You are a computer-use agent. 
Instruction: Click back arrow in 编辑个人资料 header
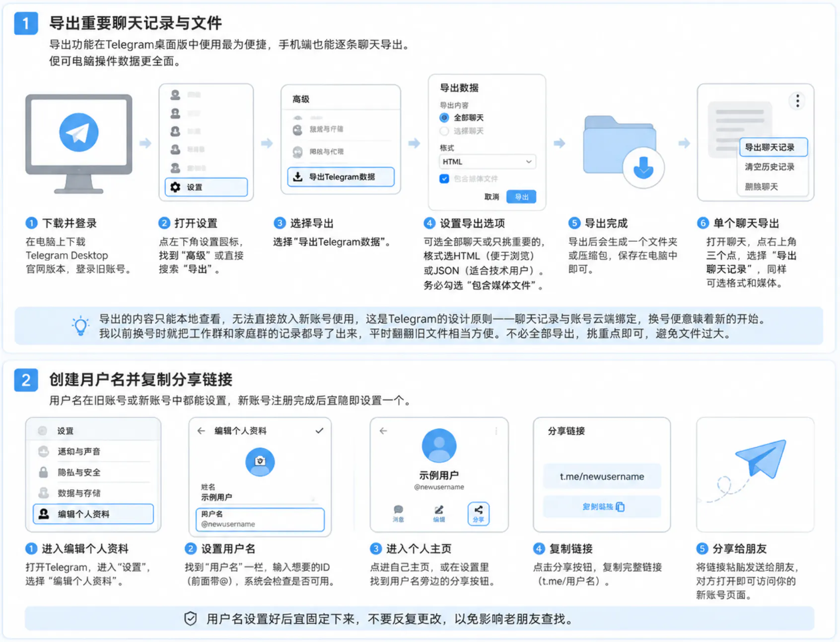point(201,431)
